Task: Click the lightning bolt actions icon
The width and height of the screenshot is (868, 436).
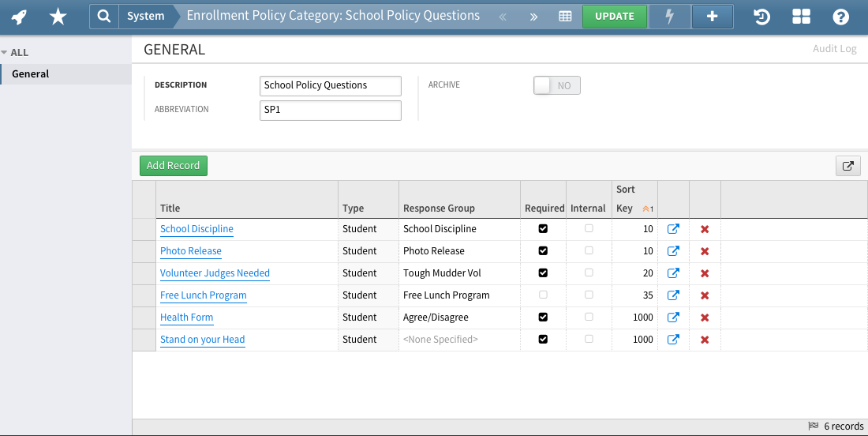Action: coord(670,17)
